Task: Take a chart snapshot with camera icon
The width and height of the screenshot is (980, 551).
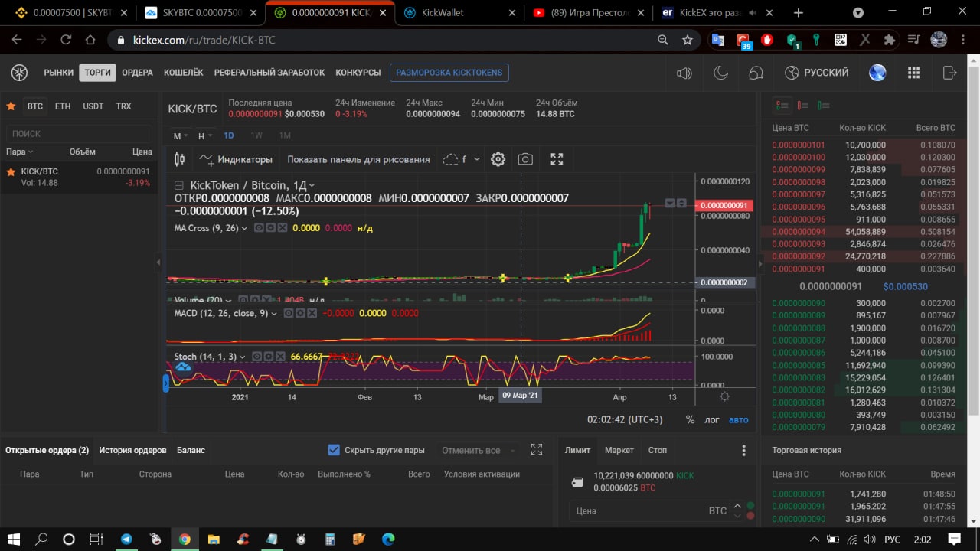Action: pos(525,159)
